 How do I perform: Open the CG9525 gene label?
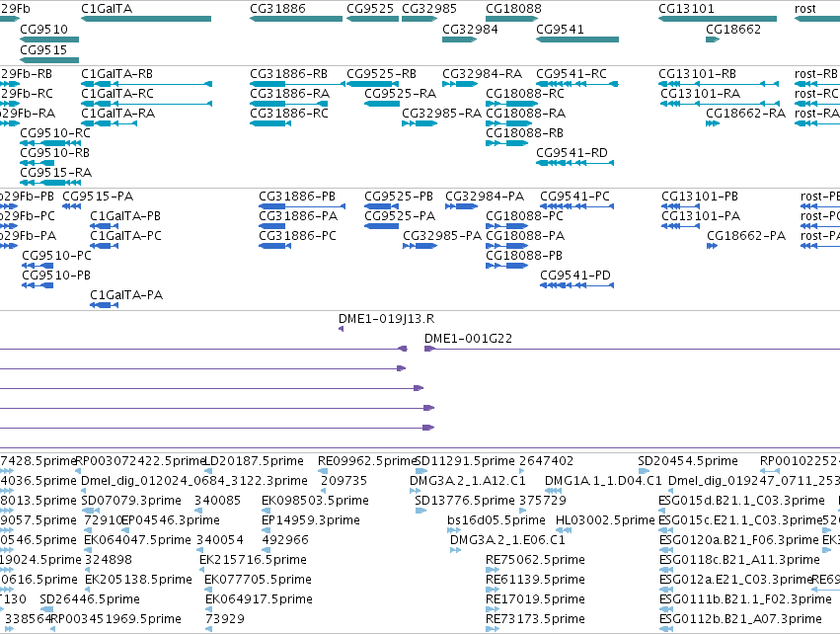[370, 9]
